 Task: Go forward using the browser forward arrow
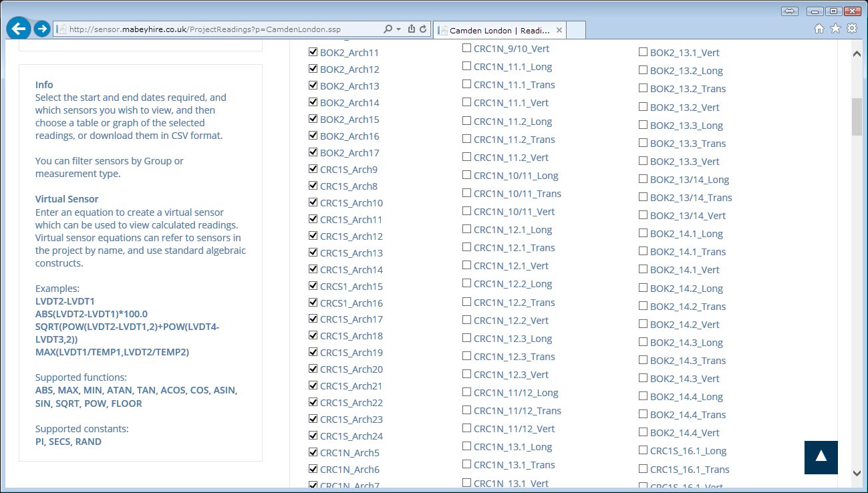pyautogui.click(x=42, y=29)
